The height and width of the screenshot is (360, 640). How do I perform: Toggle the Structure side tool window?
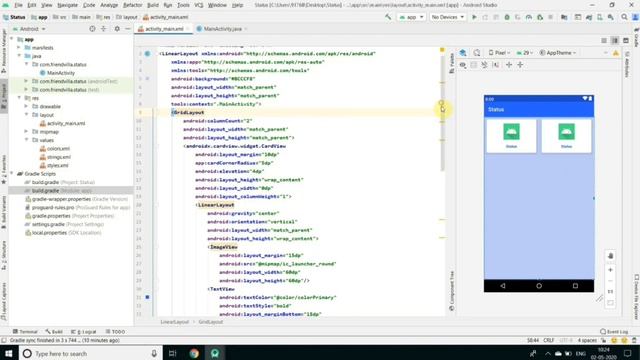tap(4, 255)
